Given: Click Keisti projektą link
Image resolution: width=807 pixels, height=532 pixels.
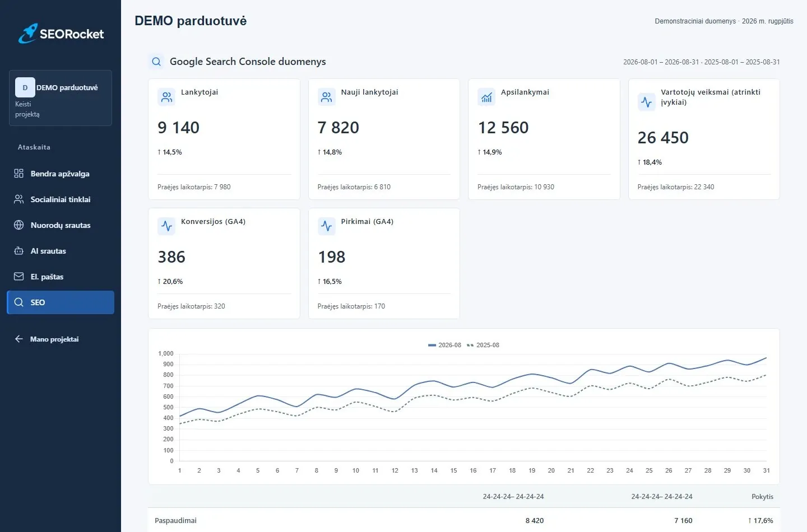Looking at the screenshot, I should pyautogui.click(x=27, y=109).
